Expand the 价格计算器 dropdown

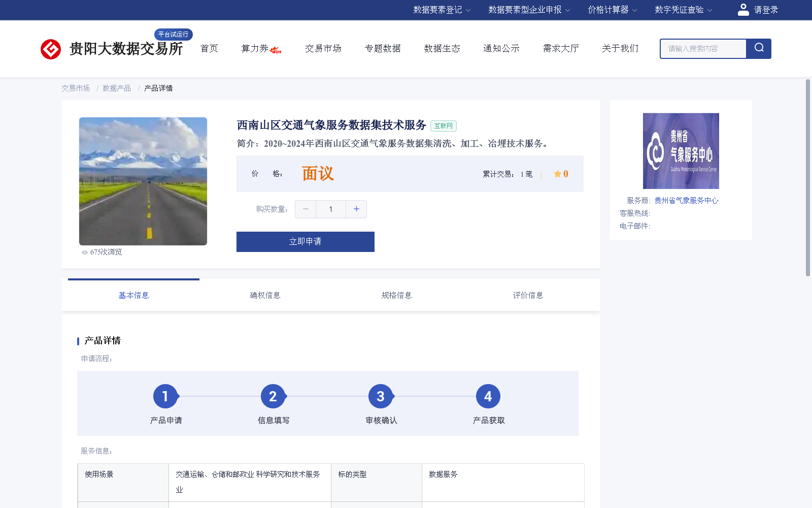coord(612,10)
